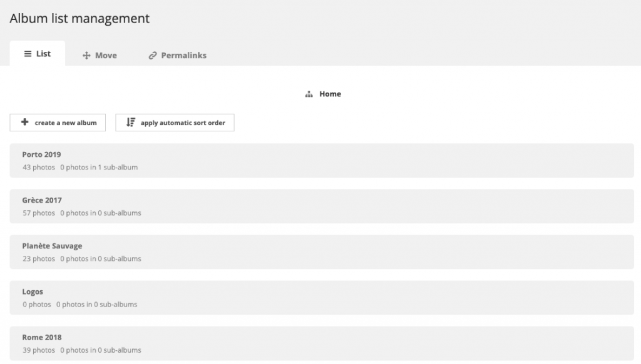Click the Planète Sauvage album
Viewport: 641px width, 364px height.
(320, 251)
